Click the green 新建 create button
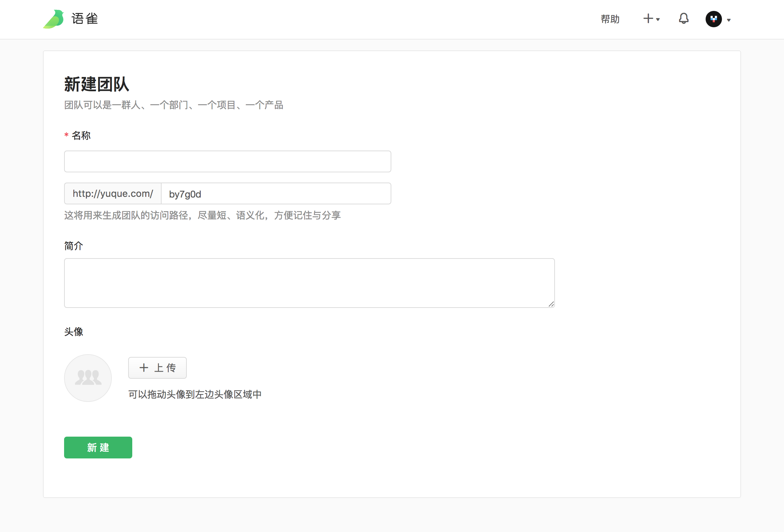The image size is (784, 532). (98, 448)
